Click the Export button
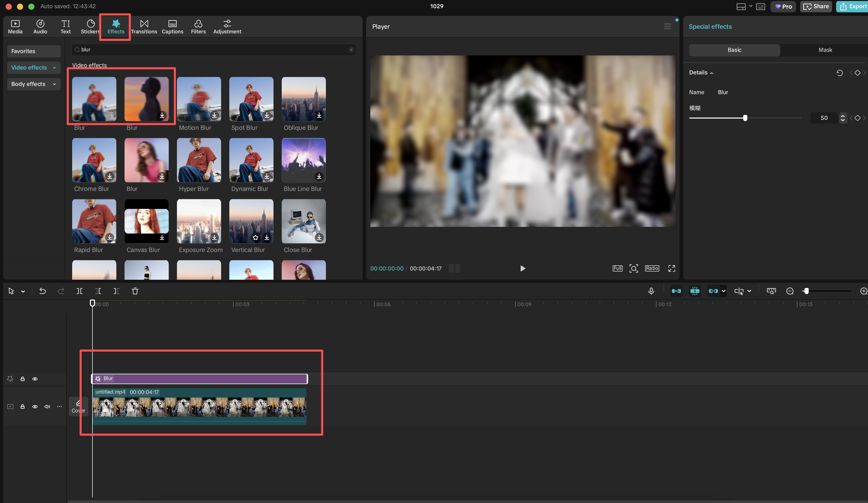Screen dimensions: 868x503 click(853, 6)
